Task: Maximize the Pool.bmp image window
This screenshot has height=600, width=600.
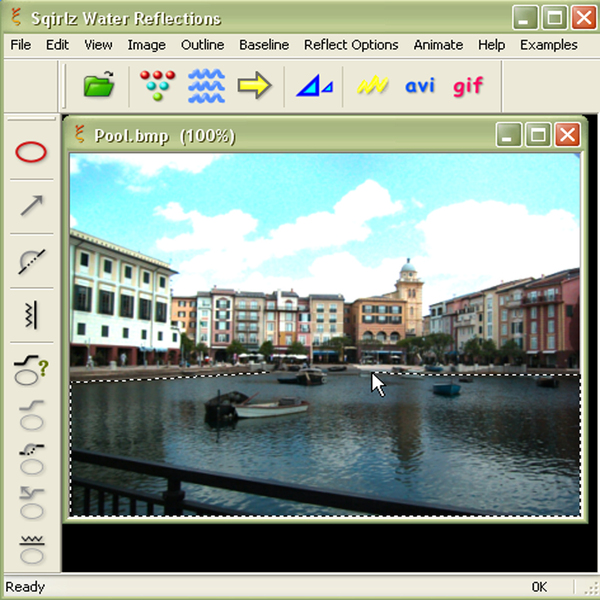Action: coord(538,134)
